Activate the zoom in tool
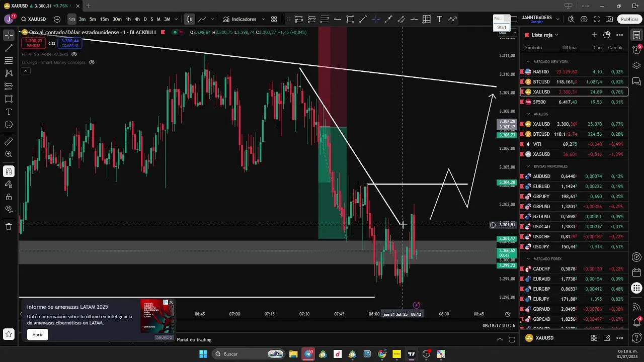 coord(9,154)
